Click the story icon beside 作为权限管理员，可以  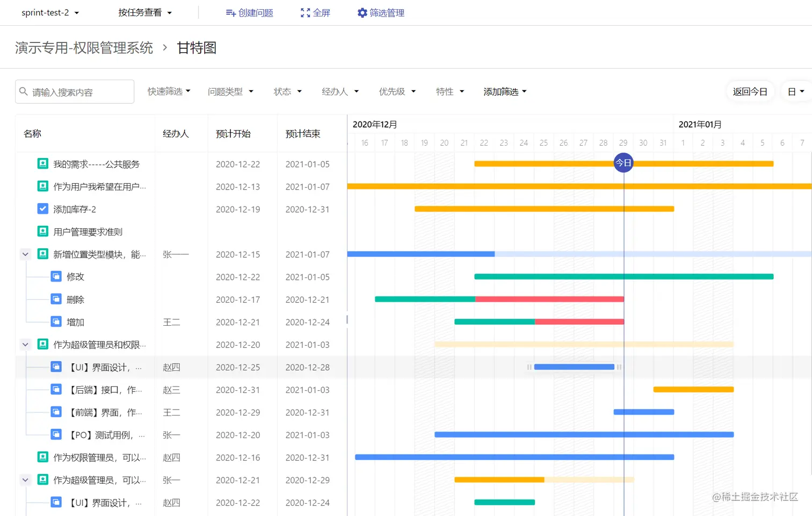[x=42, y=457]
